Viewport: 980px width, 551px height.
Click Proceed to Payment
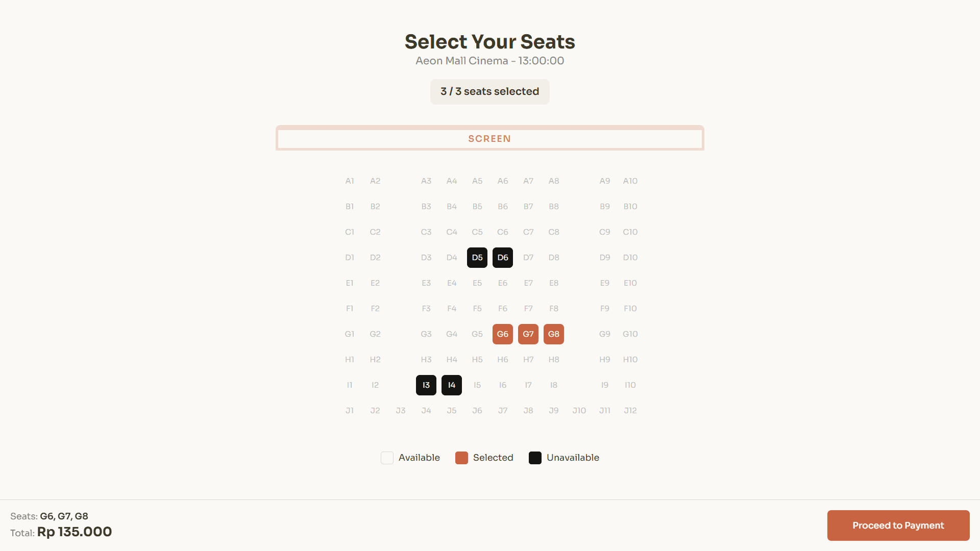click(898, 525)
